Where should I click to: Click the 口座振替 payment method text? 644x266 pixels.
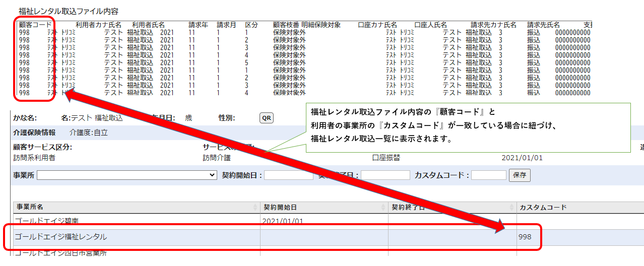[x=386, y=158]
